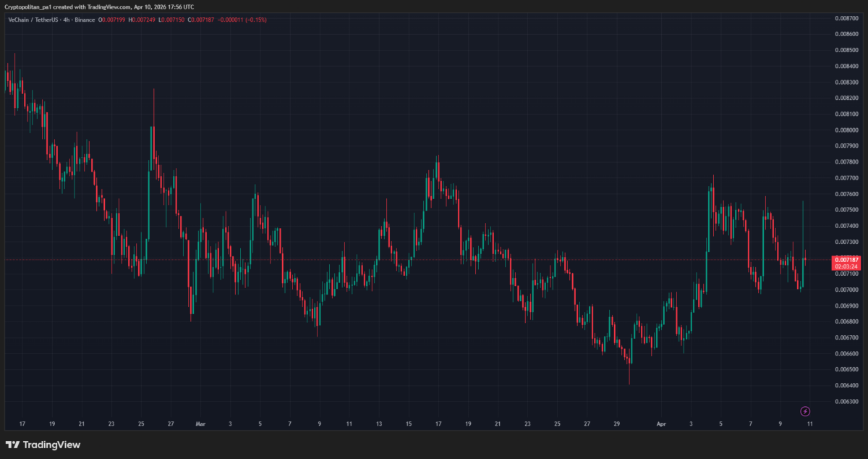Open the TradingView wordmark link

pyautogui.click(x=52, y=445)
